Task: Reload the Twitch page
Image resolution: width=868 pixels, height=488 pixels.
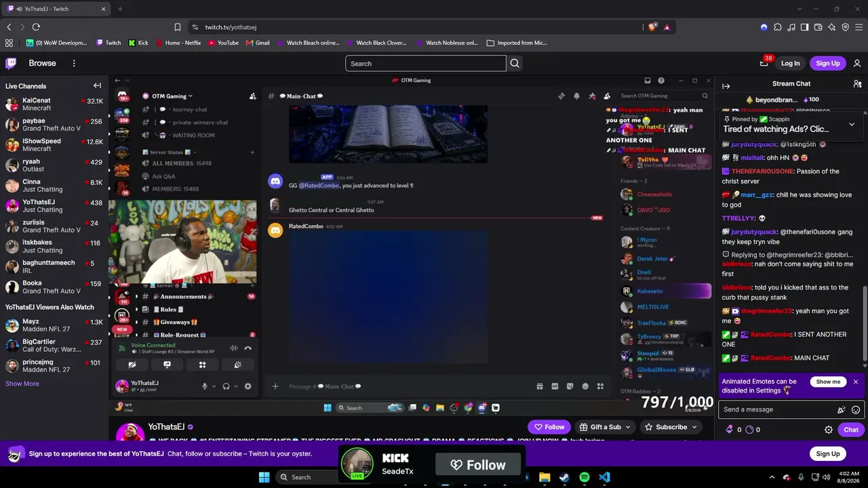Action: tap(36, 27)
